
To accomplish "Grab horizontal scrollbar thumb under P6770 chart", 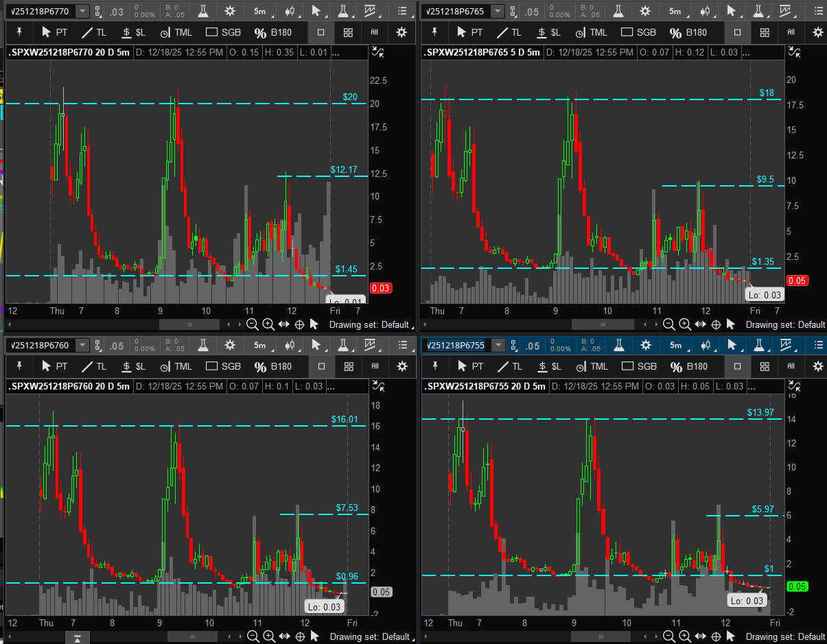I will coord(190,324).
